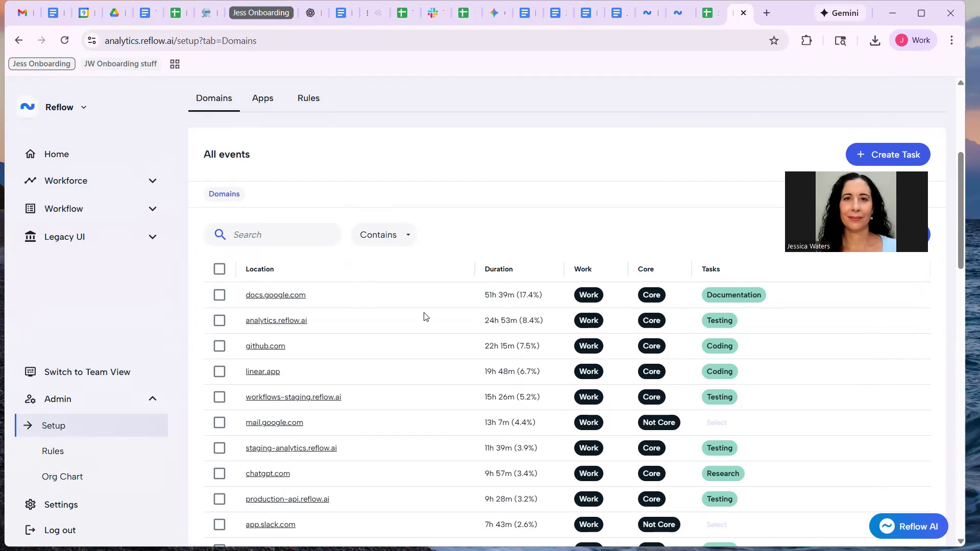Expand the Workforce sidebar section
980x551 pixels.
click(x=152, y=181)
